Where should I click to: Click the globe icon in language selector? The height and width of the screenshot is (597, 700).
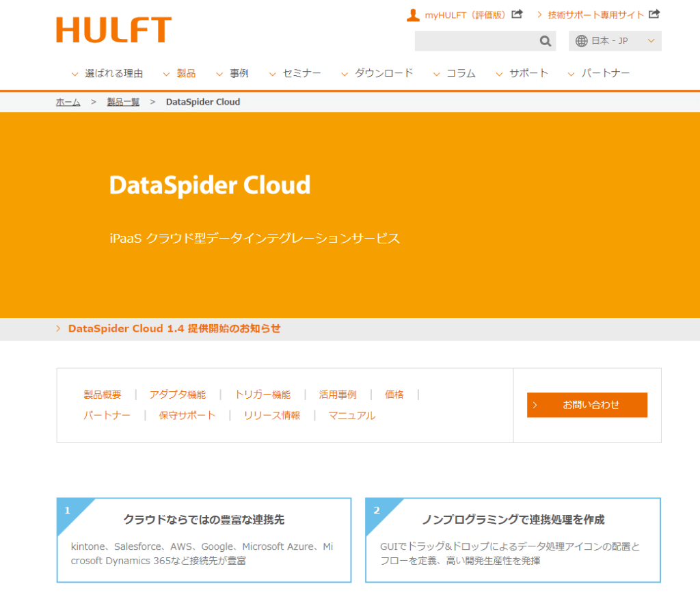pos(581,41)
